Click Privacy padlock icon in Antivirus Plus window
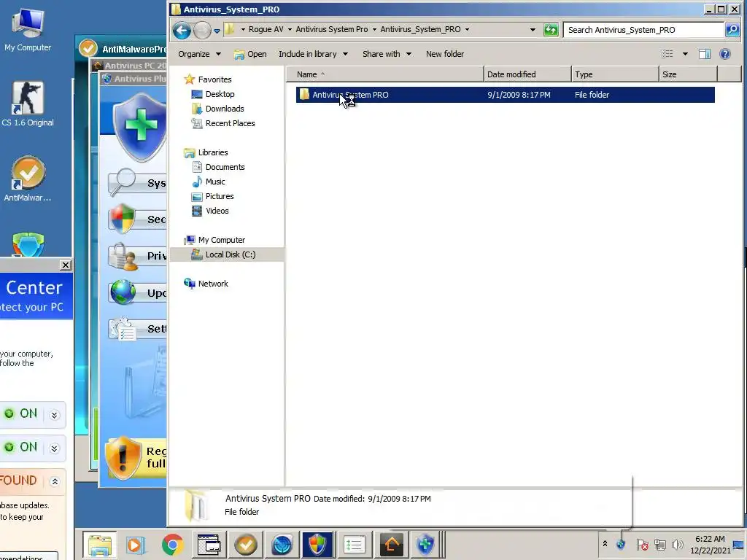Image resolution: width=747 pixels, height=560 pixels. pyautogui.click(x=122, y=256)
